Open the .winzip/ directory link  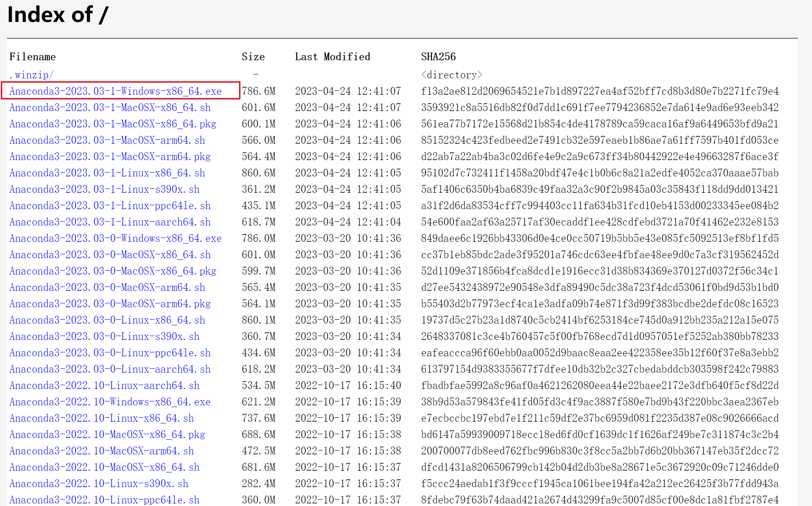[31, 75]
